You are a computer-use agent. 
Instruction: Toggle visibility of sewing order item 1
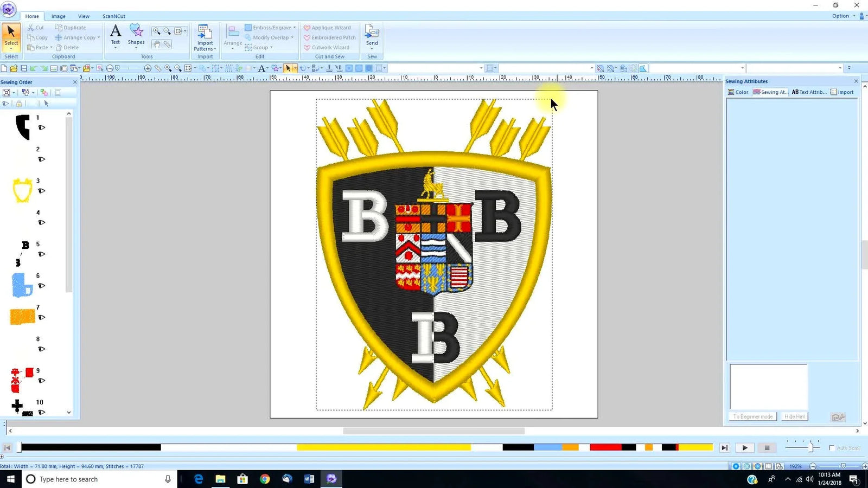41,128
